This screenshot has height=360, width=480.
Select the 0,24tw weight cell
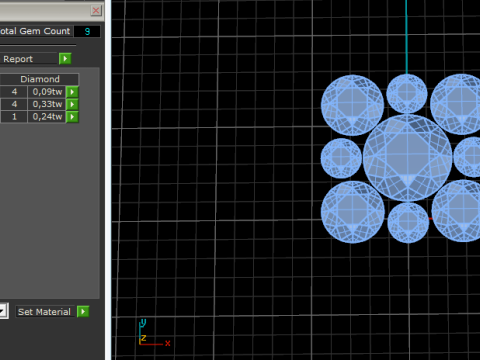click(47, 117)
